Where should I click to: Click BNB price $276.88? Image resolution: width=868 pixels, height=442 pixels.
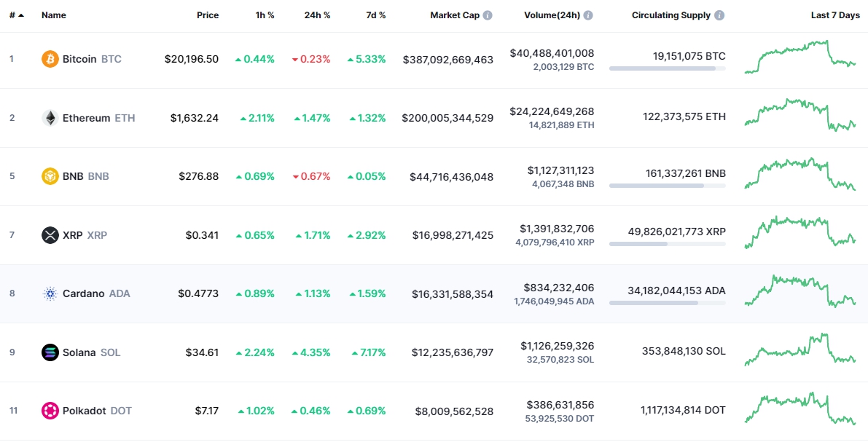coord(199,176)
